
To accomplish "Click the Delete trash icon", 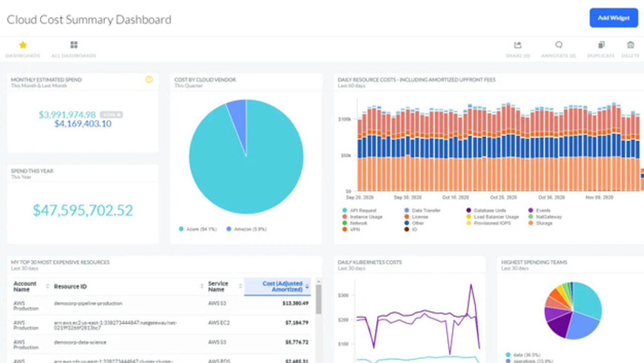I will (630, 45).
